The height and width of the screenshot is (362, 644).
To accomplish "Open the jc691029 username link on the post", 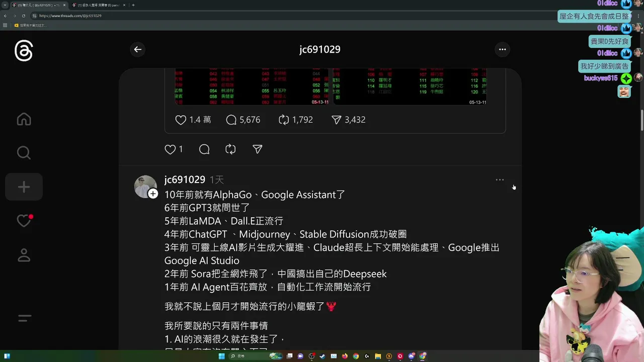I will [x=185, y=179].
